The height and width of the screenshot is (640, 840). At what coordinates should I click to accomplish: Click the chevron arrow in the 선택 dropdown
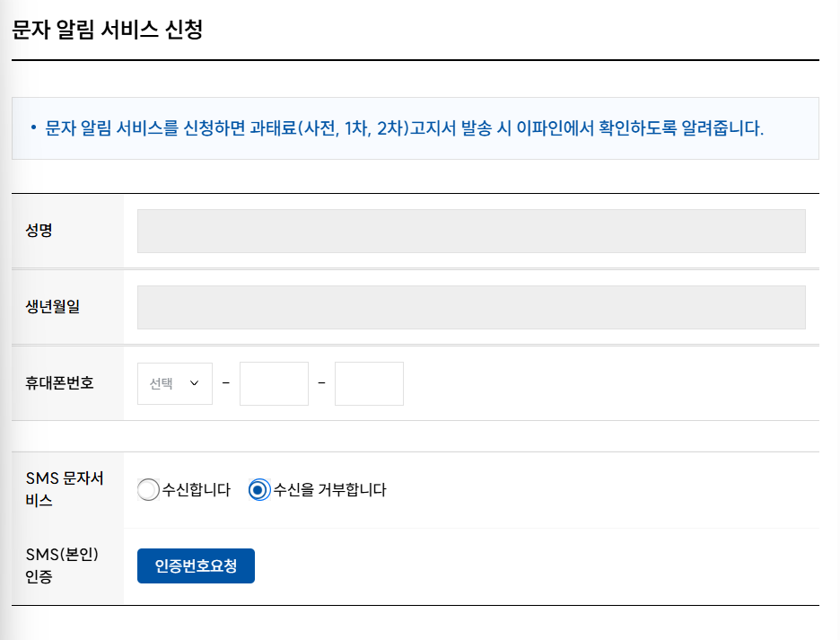(195, 383)
